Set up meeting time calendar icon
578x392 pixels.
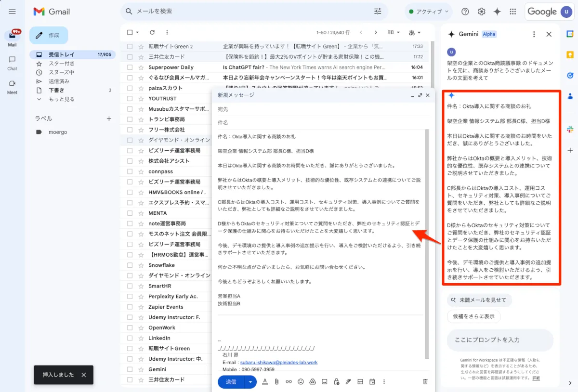372,381
